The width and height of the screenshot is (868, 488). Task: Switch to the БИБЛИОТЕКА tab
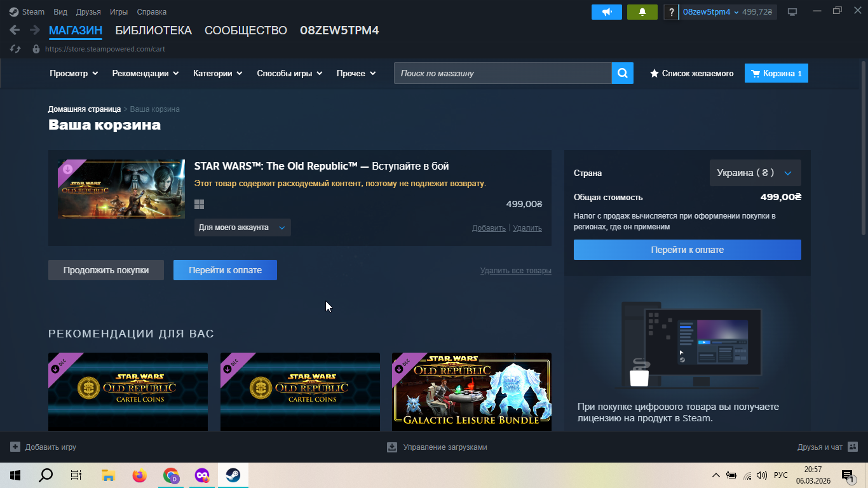tap(153, 30)
